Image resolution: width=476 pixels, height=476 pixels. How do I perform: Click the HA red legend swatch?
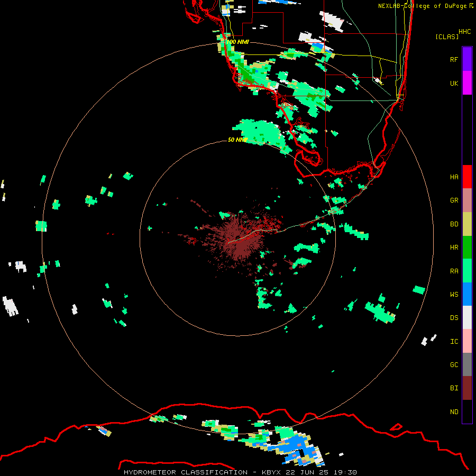(x=467, y=177)
